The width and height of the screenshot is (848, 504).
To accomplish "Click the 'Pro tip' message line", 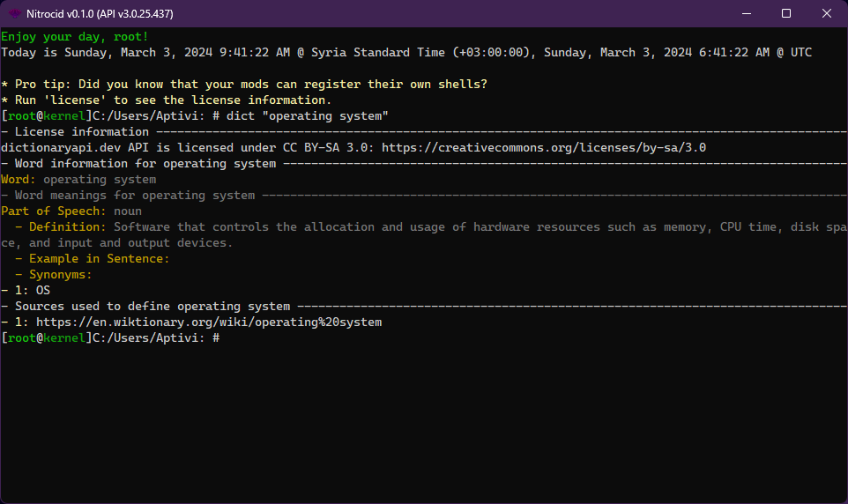I will click(x=244, y=85).
